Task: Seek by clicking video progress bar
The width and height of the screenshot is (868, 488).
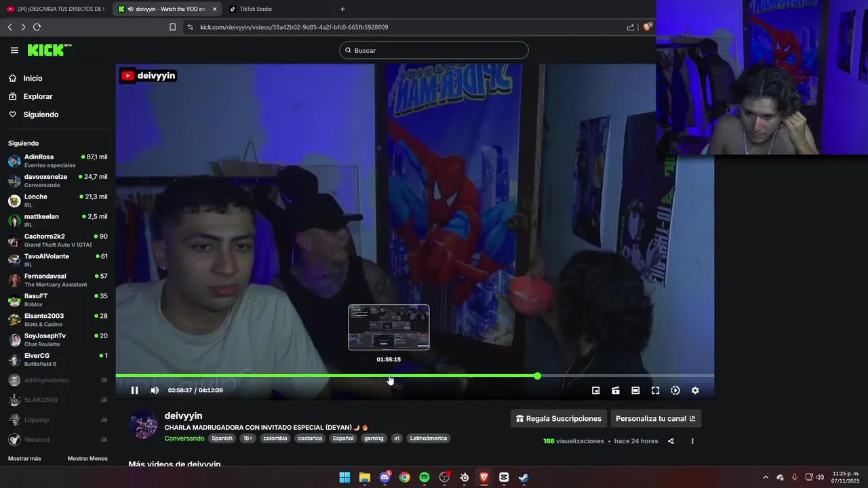Action: pyautogui.click(x=415, y=375)
